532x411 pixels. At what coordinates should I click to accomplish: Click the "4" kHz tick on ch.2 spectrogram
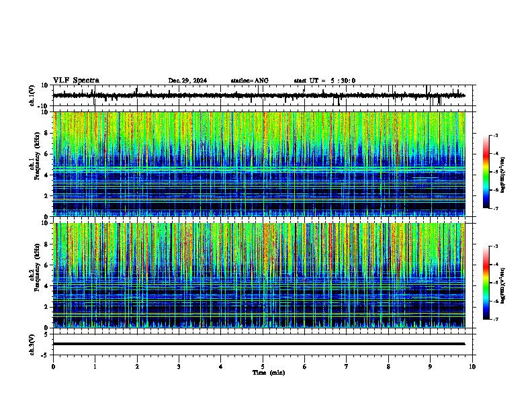tap(47, 286)
